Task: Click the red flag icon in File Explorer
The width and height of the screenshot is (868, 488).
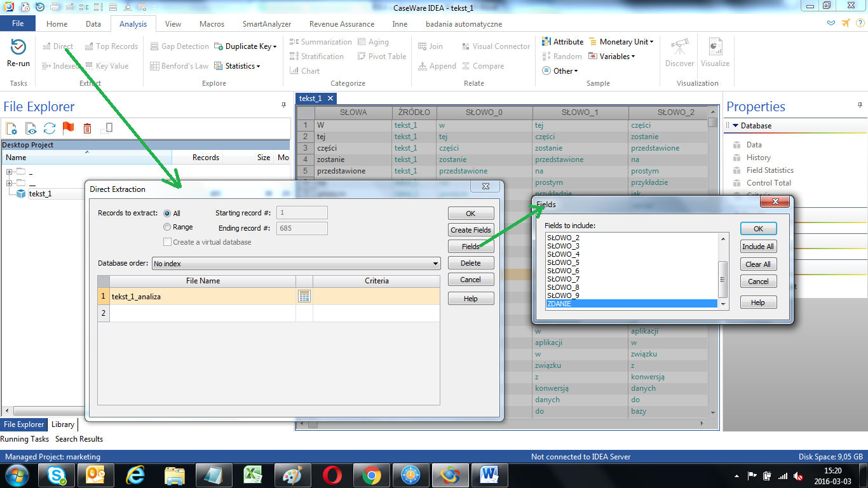Action: click(x=68, y=128)
